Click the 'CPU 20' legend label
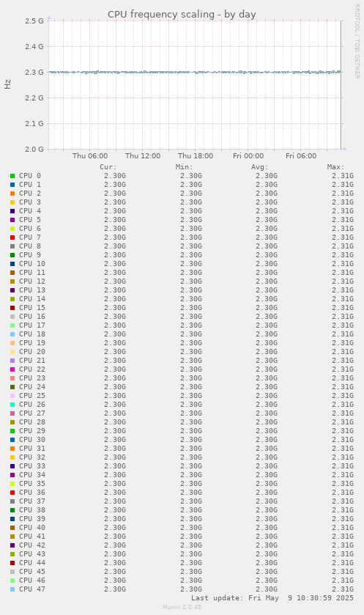The height and width of the screenshot is (615, 364). (x=32, y=351)
